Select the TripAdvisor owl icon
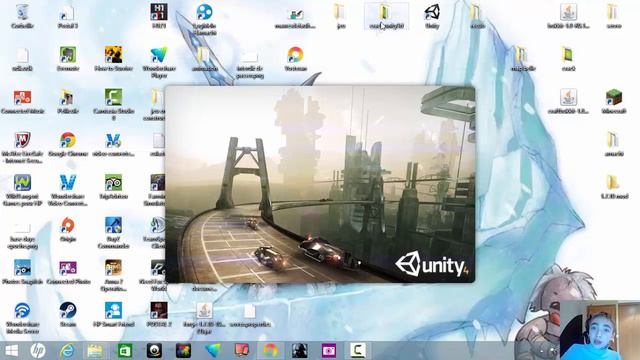The image size is (640, 360). 113,183
